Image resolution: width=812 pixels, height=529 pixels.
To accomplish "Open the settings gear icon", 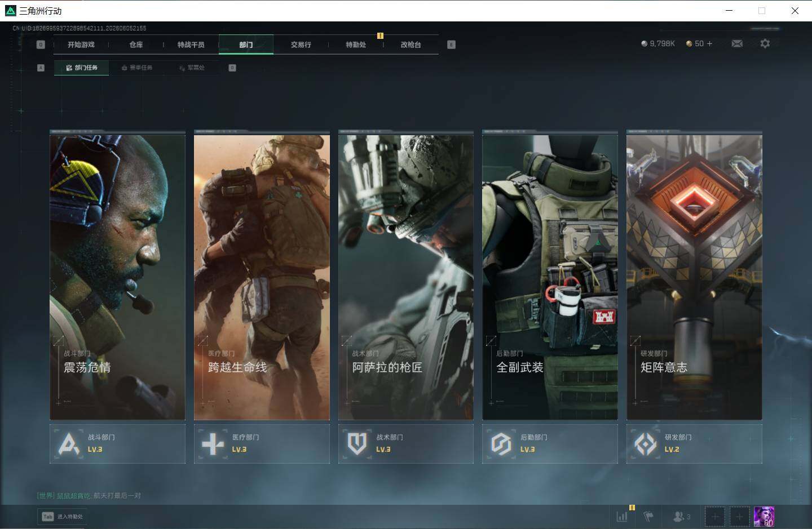I will 765,43.
